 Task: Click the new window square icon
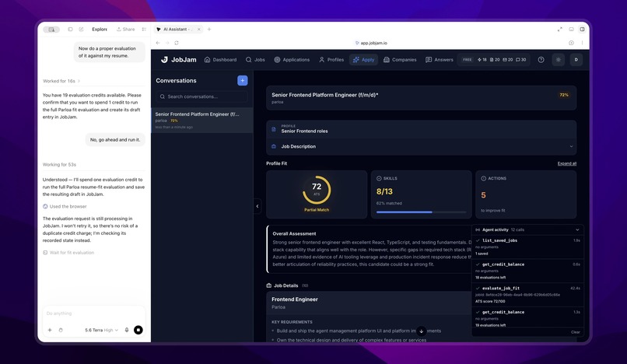pyautogui.click(x=70, y=30)
